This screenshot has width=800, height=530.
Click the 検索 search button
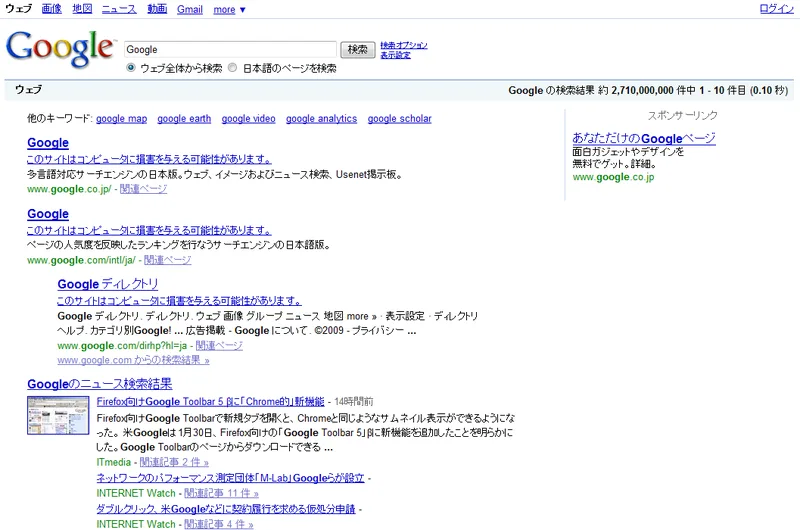[x=358, y=49]
